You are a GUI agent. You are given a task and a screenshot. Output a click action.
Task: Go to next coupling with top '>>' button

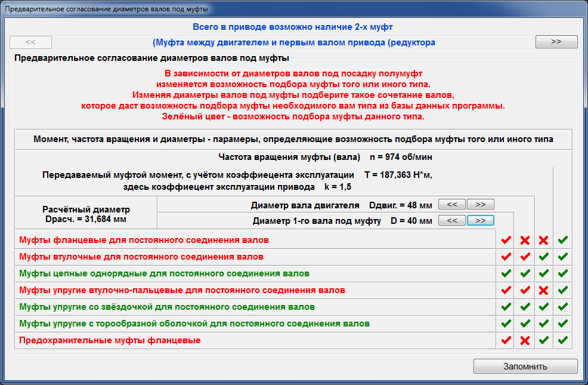tap(556, 42)
